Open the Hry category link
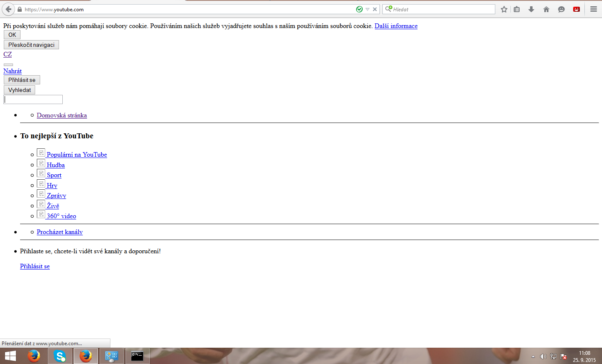Viewport: 602px width, 364px height. coord(52,186)
